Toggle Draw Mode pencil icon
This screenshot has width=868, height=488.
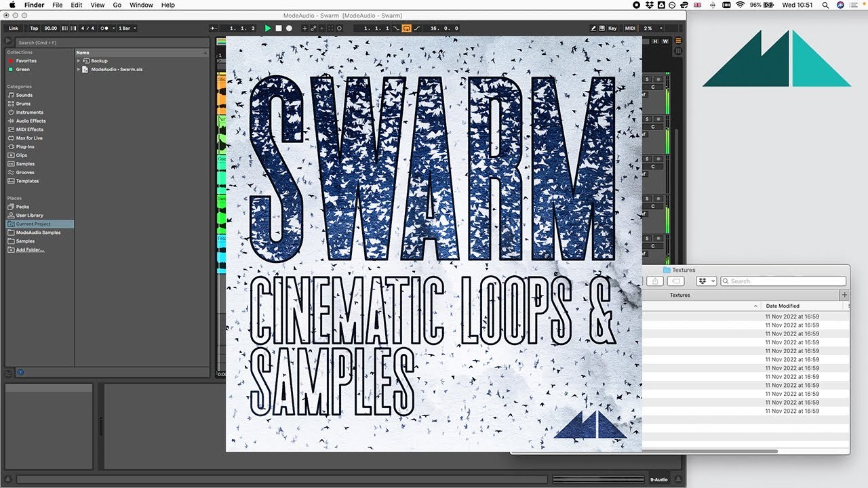coord(593,28)
